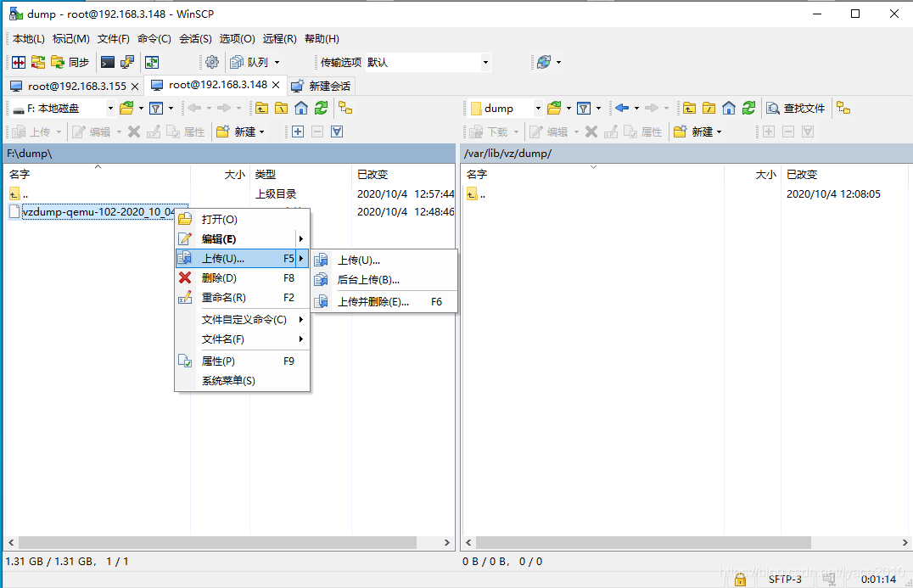The image size is (913, 588).
Task: Close the root@192.168.3.155 session tab
Action: coord(135,87)
